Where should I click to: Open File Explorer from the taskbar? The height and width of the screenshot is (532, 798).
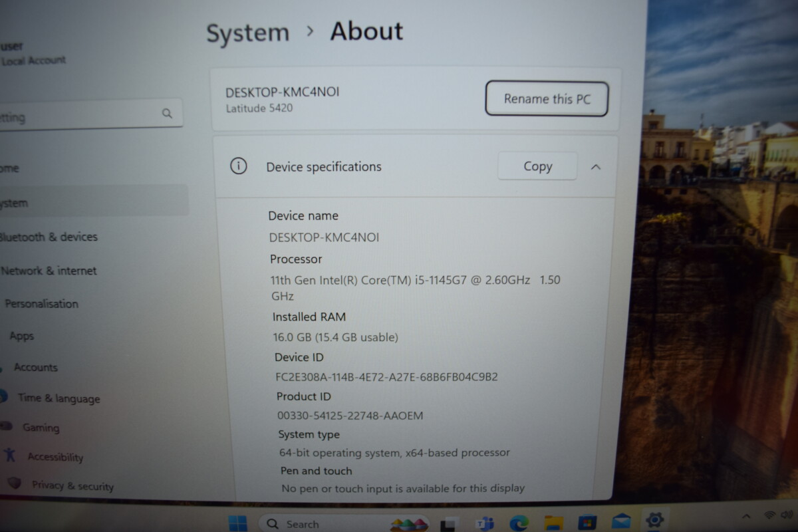553,522
